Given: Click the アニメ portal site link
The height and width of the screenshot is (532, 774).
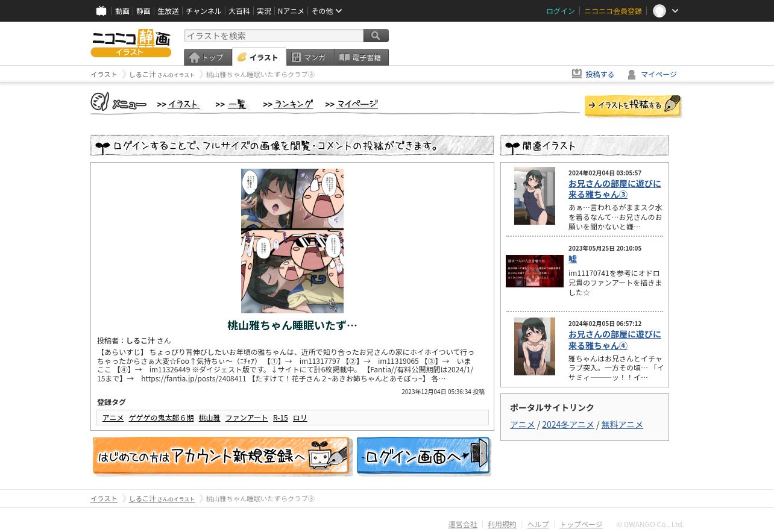Looking at the screenshot, I should coord(522,424).
